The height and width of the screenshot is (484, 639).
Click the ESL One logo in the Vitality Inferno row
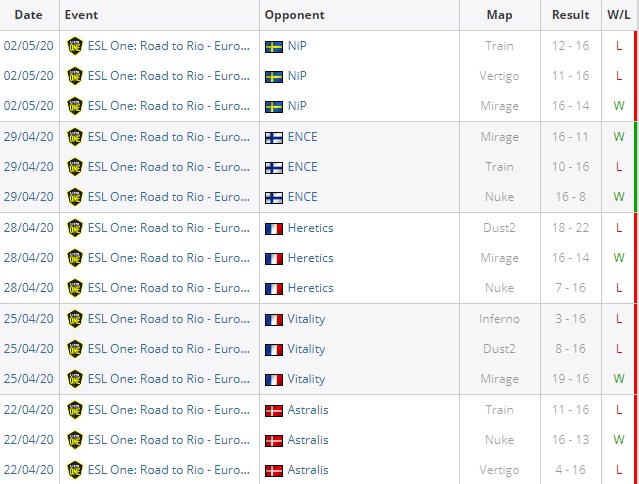pos(74,319)
